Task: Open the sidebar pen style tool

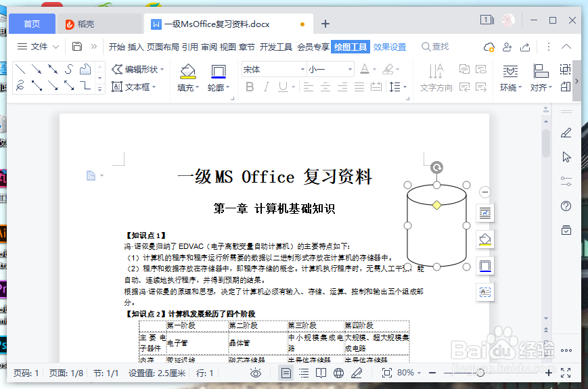Action: tap(566, 133)
